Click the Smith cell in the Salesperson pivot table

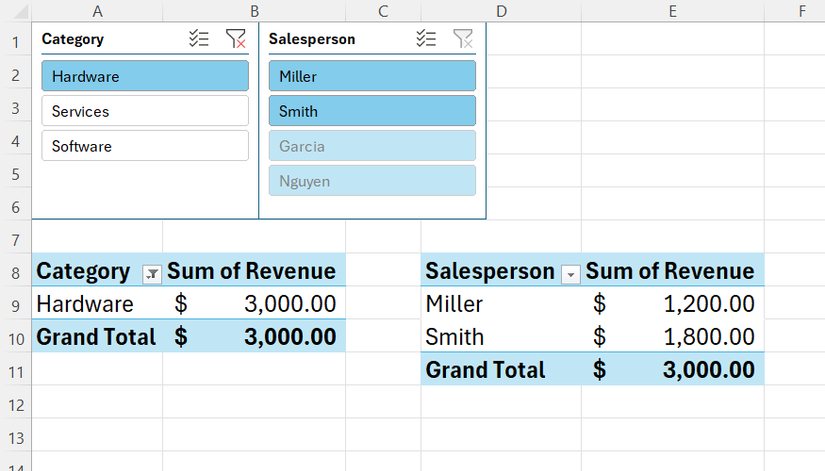coord(501,337)
